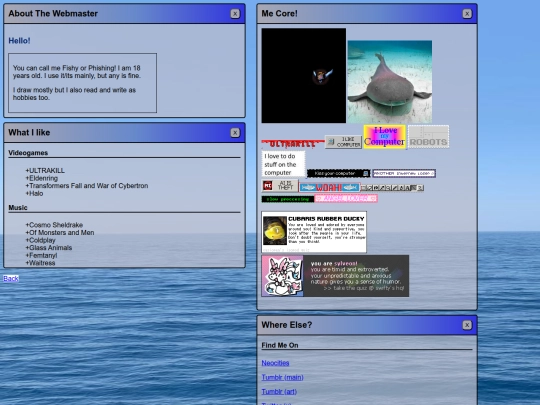Image resolution: width=540 pixels, height=405 pixels.
Task: Select the +Femtanyl entry
Action: [41, 255]
